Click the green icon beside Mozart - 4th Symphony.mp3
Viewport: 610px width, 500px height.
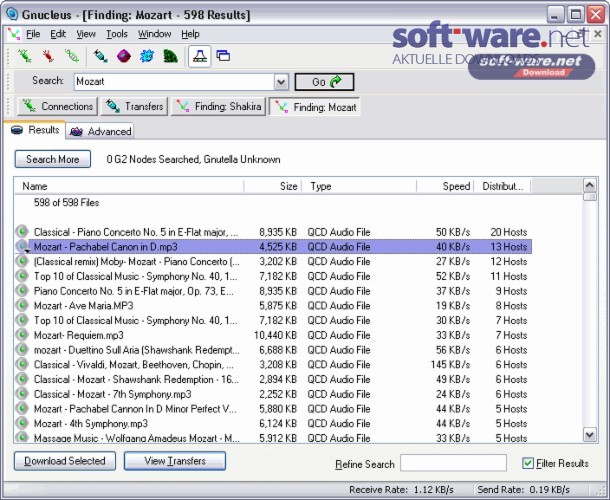click(22, 423)
